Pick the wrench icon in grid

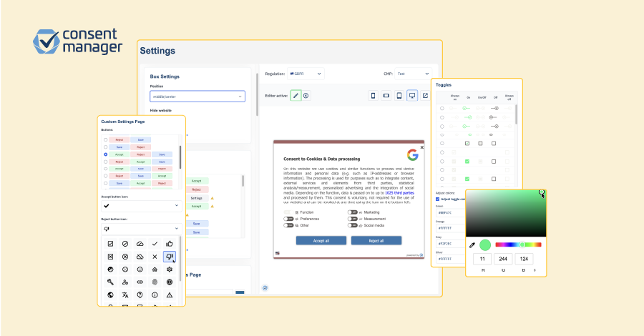coord(110,282)
